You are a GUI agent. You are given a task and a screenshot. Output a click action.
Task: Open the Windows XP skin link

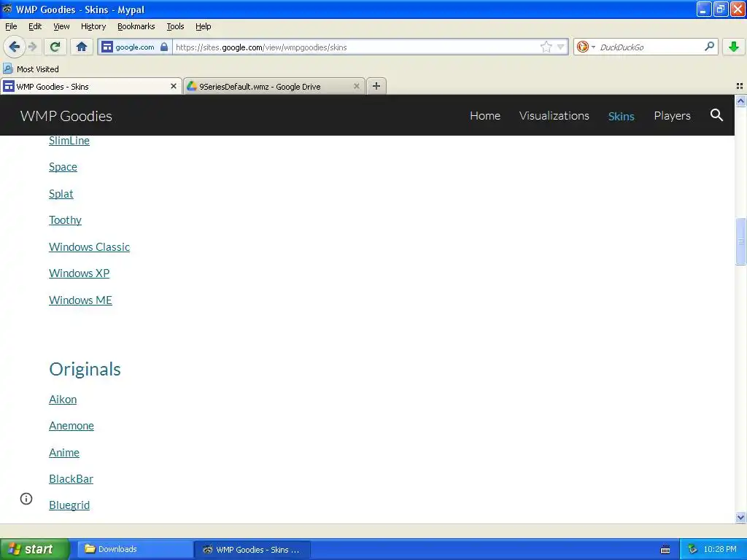pos(79,273)
